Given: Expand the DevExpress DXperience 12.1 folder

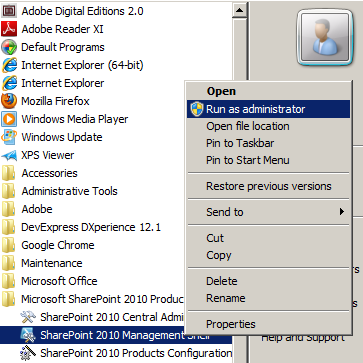Looking at the screenshot, I should 81,227.
